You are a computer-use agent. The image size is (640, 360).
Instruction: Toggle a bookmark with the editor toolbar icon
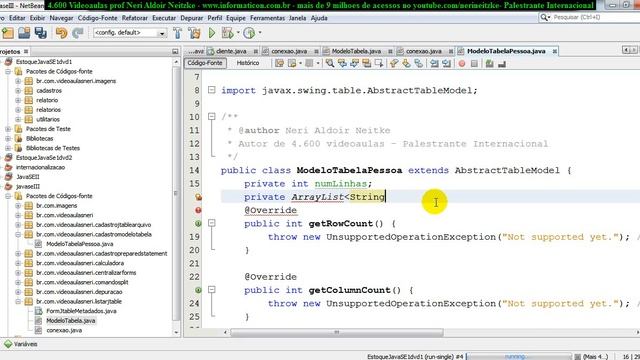point(418,63)
